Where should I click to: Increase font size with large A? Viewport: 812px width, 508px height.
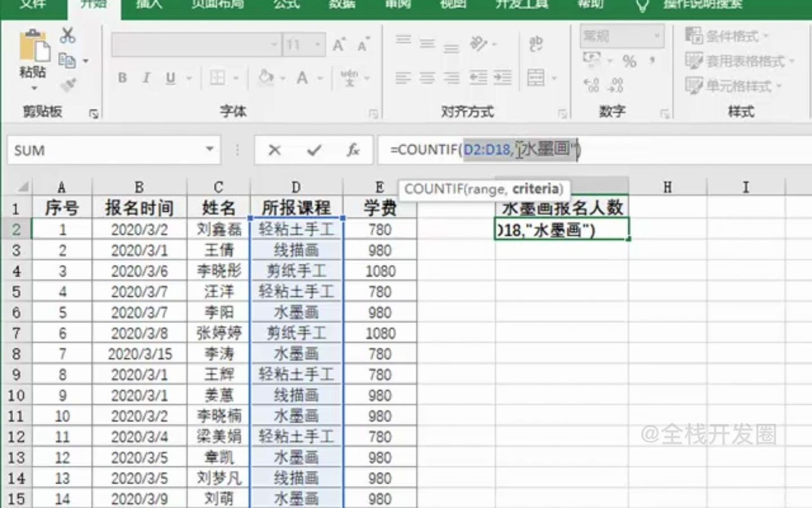pyautogui.click(x=338, y=45)
